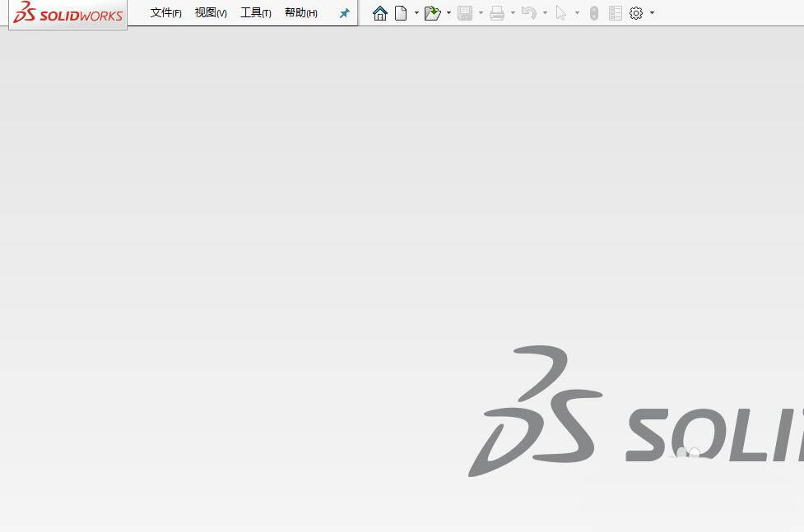The width and height of the screenshot is (804, 532).
Task: Open an existing file with the folder icon
Action: tap(433, 13)
